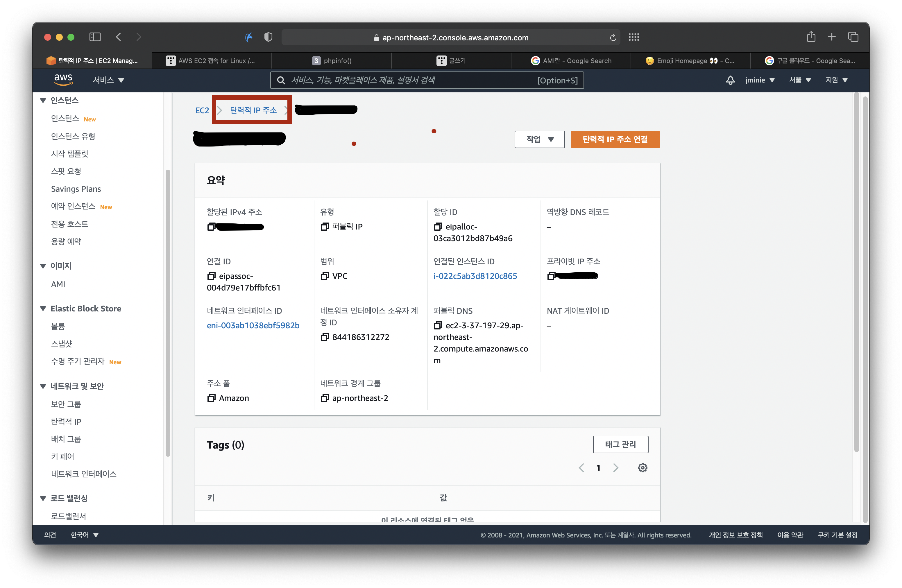Open the jminie account menu

pos(760,80)
